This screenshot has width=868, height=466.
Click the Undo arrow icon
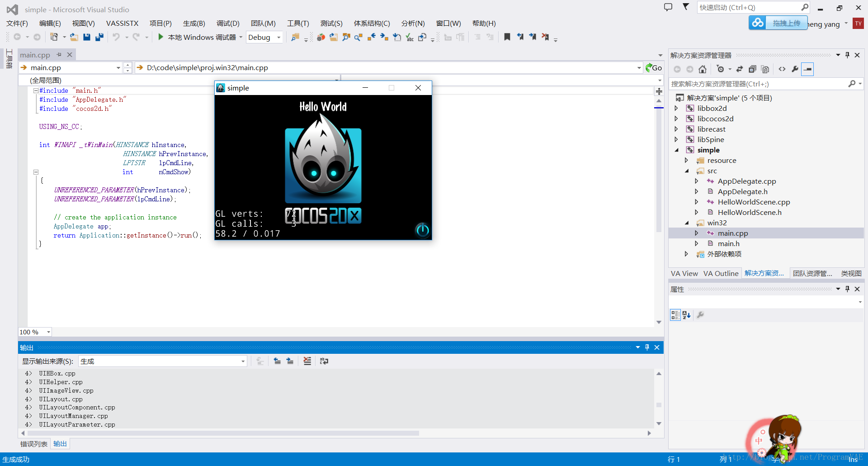[116, 37]
